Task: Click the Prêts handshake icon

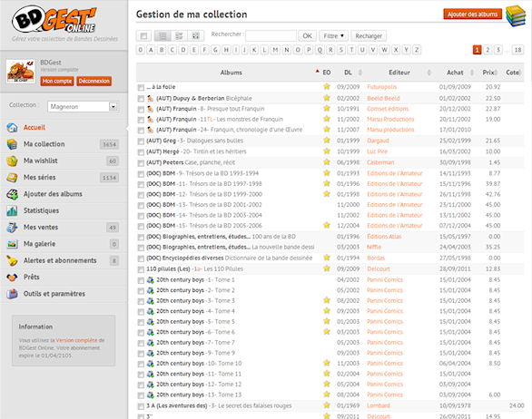Action: (12, 277)
